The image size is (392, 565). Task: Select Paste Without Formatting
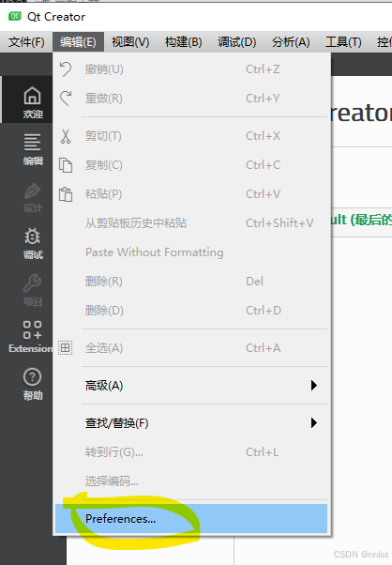pyautogui.click(x=191, y=252)
